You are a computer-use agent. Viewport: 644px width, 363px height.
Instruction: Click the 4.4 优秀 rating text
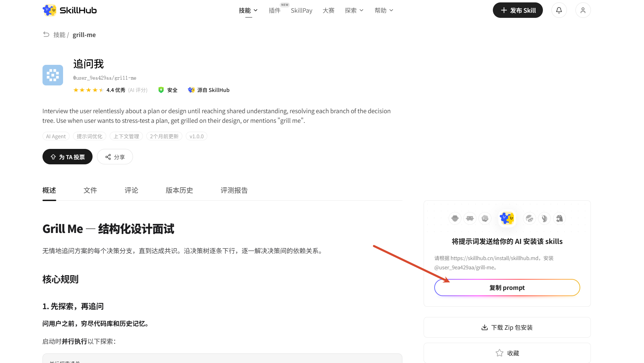coord(116,90)
